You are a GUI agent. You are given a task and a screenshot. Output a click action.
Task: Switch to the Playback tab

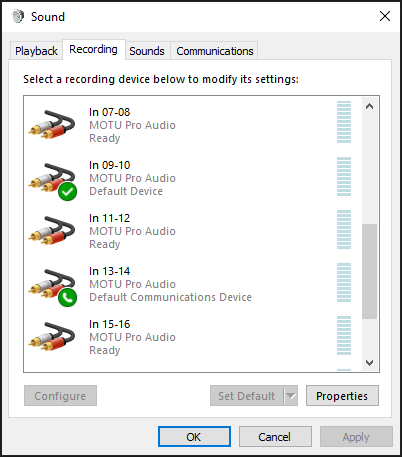pyautogui.click(x=36, y=51)
